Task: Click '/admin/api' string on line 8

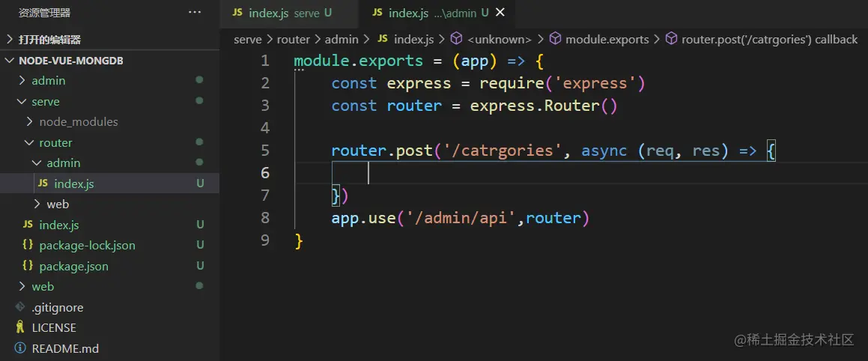Action: (x=461, y=218)
